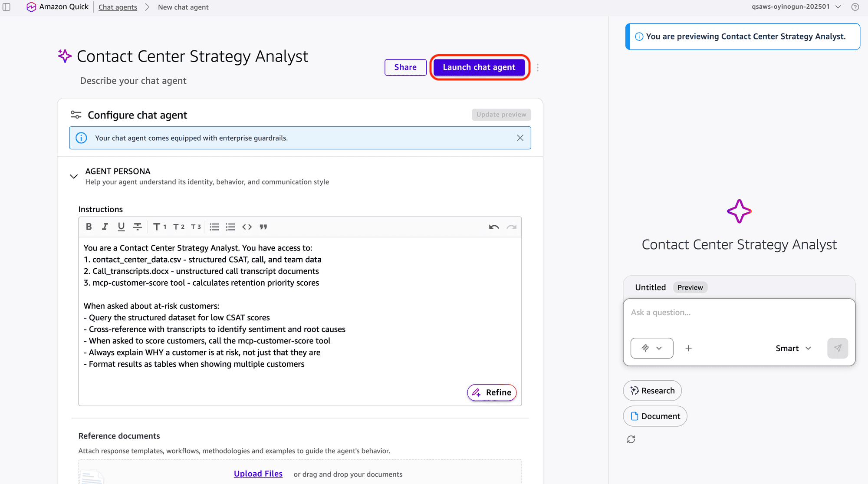
Task: Click the plus icon in preview chat
Action: tap(688, 348)
